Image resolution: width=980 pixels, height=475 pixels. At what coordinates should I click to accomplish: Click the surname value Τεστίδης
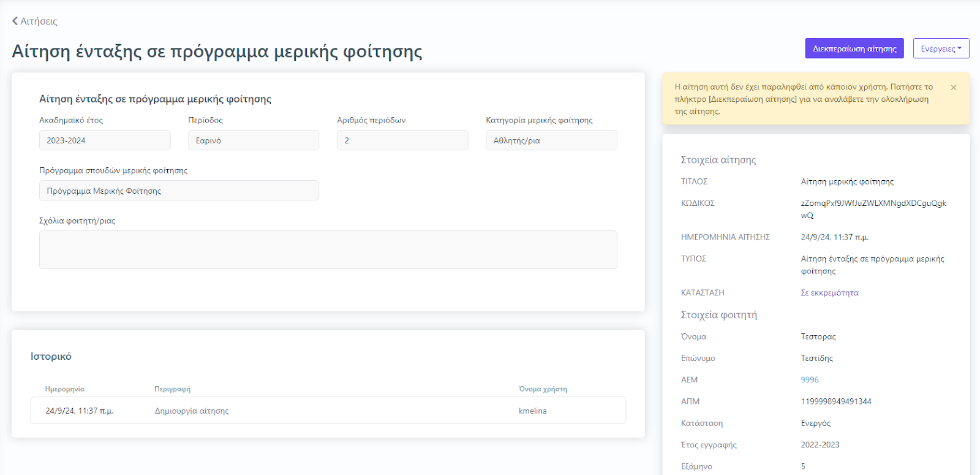(x=817, y=358)
